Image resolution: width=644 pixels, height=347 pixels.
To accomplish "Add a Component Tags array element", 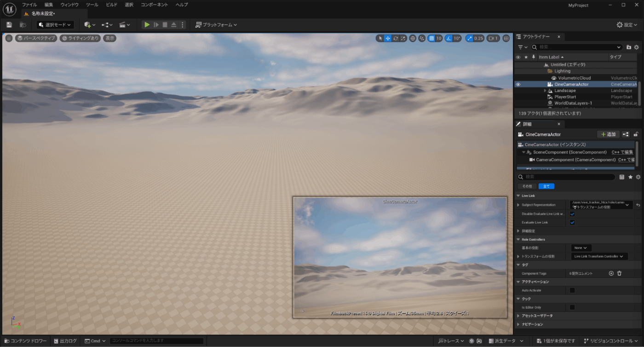I will pyautogui.click(x=611, y=273).
